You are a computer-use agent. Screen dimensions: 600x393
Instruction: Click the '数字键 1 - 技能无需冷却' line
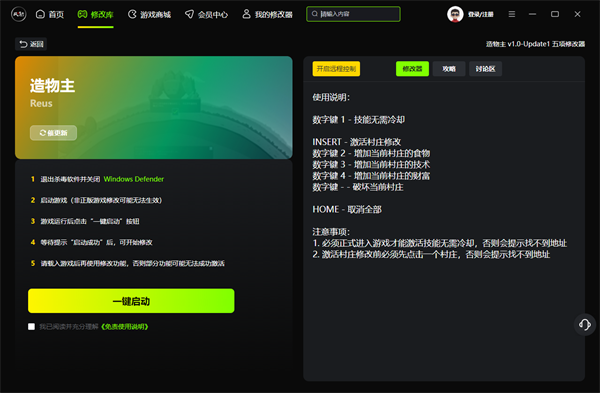click(x=359, y=120)
